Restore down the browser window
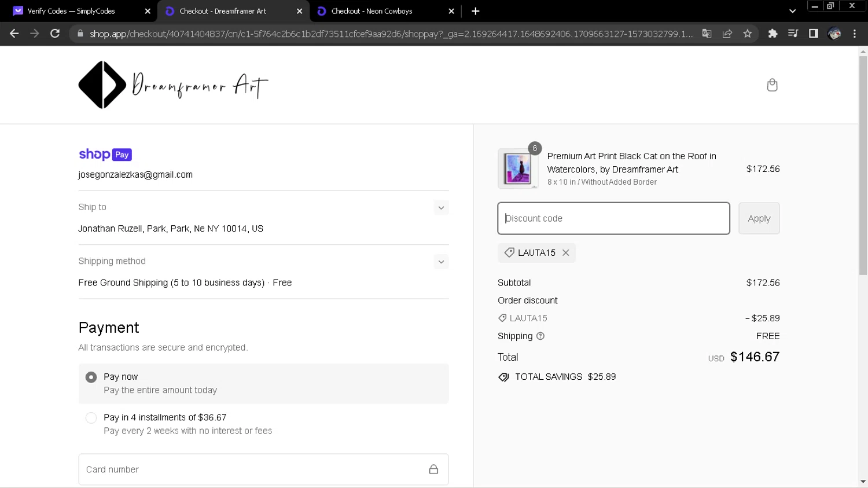The height and width of the screenshot is (488, 868). pos(830,6)
